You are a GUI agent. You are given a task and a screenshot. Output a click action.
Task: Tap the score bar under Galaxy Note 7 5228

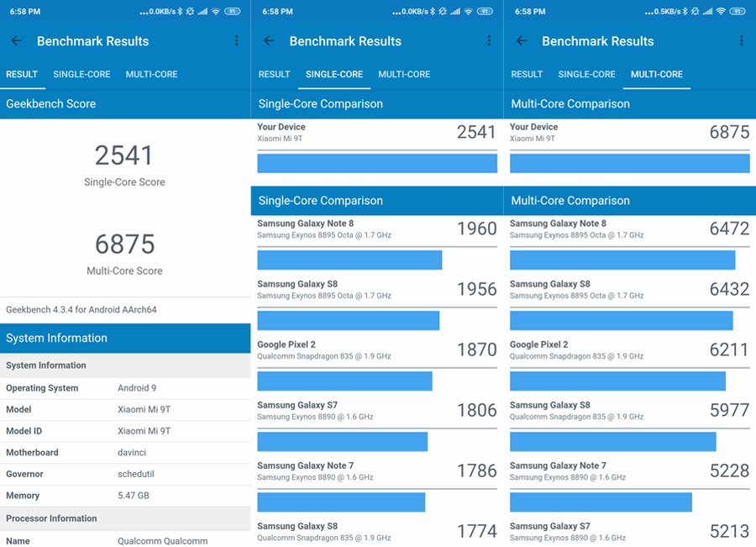pos(601,502)
